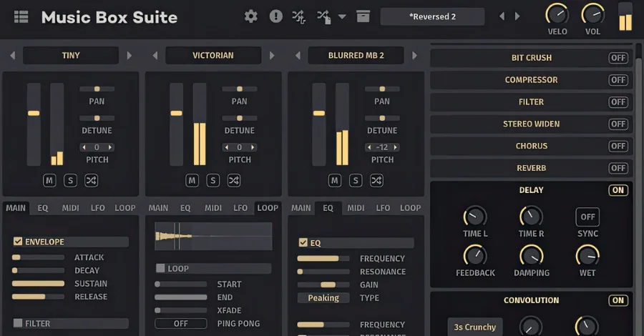The image size is (644, 336).
Task: Solo the BLURRED MB 2 layer
Action: point(356,181)
